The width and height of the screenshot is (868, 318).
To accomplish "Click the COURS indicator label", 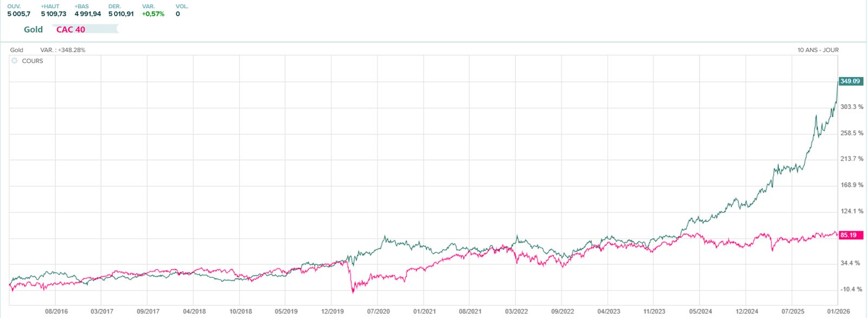I will [x=33, y=61].
